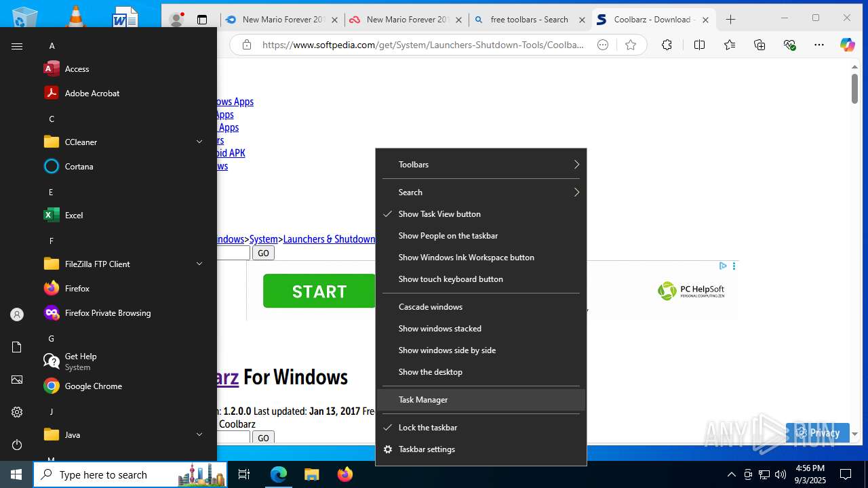Enable Show touch keyboard button
Image resolution: width=868 pixels, height=488 pixels.
pyautogui.click(x=481, y=279)
